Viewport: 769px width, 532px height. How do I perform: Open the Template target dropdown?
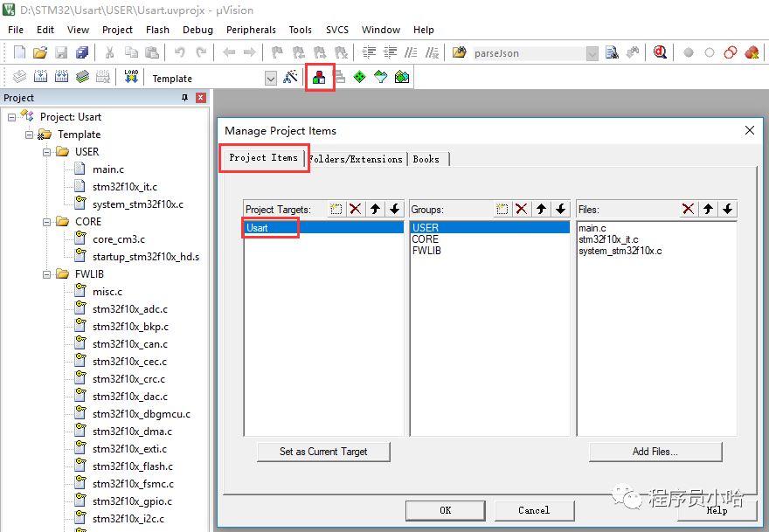point(270,79)
